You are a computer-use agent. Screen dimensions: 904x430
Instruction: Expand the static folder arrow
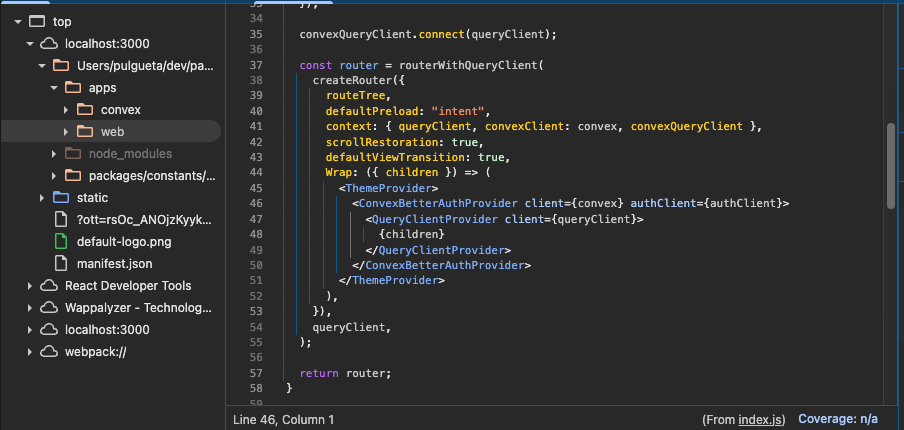coord(42,198)
